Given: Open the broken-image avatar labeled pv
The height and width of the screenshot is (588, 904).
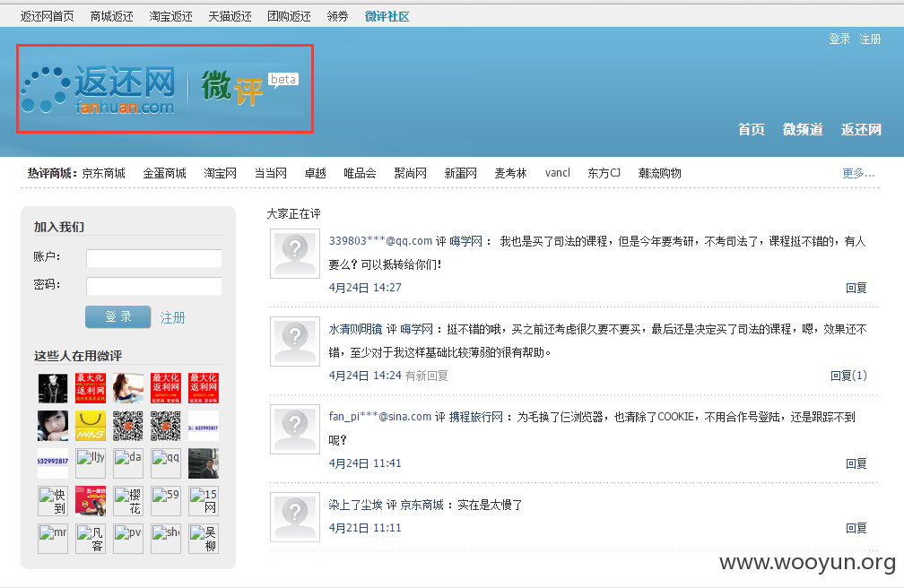Looking at the screenshot, I should coord(128,539).
